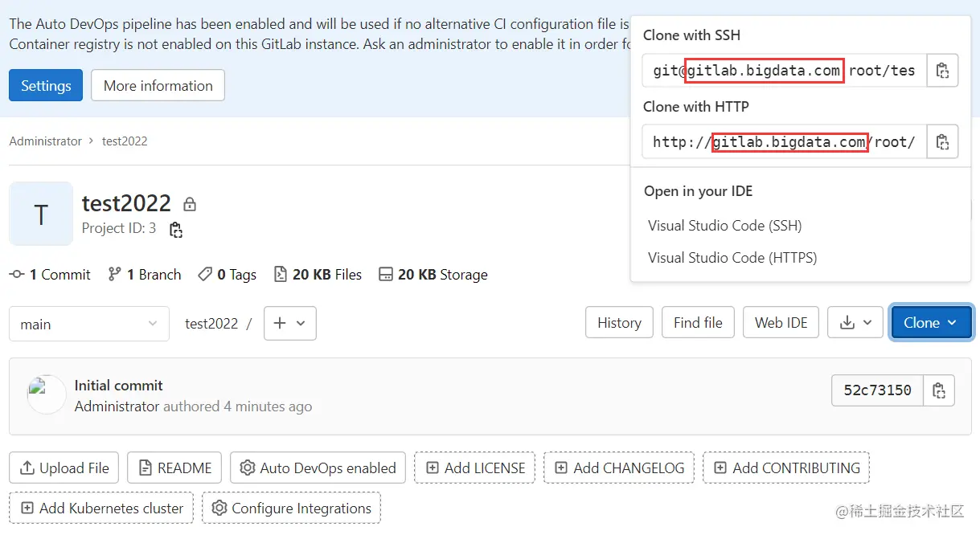Collapse the Clone dropdown button
The image size is (980, 535).
pyautogui.click(x=932, y=323)
